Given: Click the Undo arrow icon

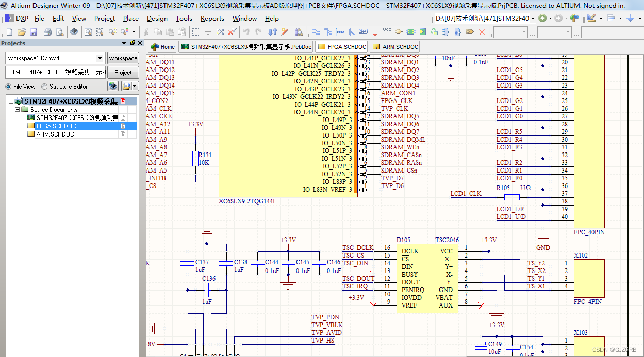Looking at the screenshot, I should click(246, 32).
